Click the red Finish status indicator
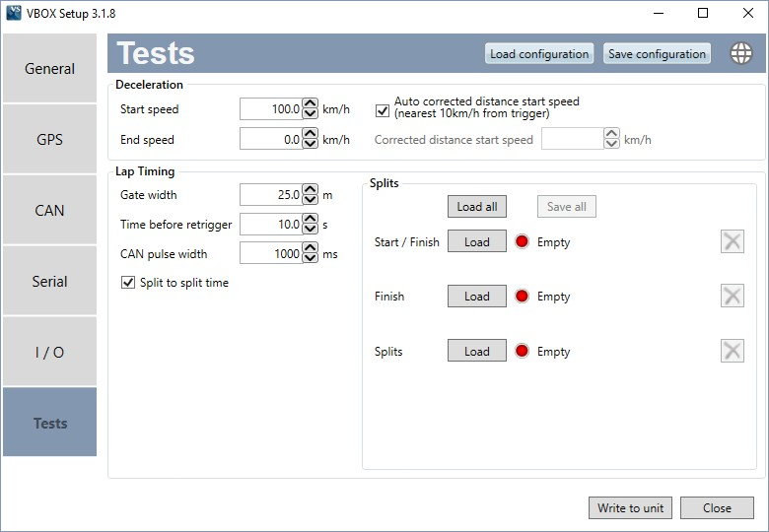This screenshot has height=532, width=769. 522,296
